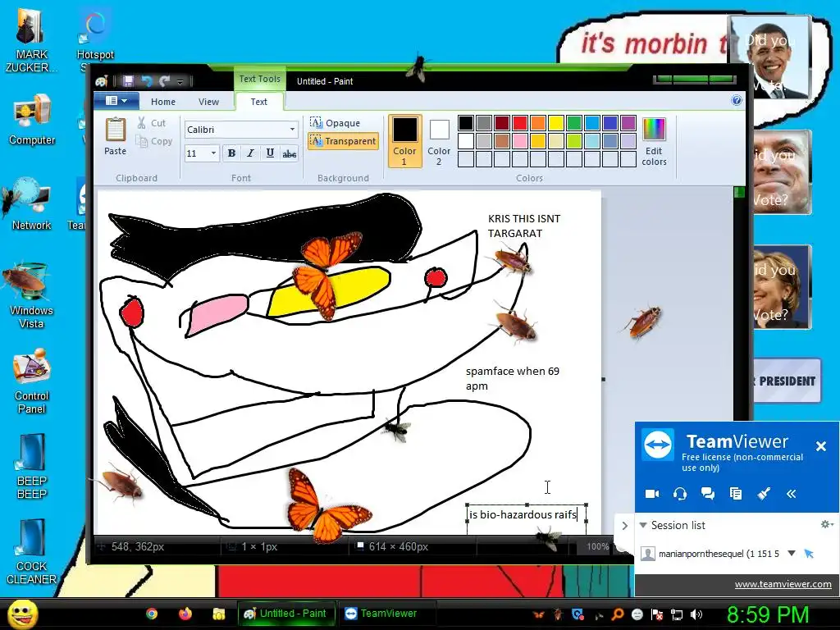The width and height of the screenshot is (840, 630).
Task: Click the Paste clipboard icon in Paint
Action: (115, 130)
